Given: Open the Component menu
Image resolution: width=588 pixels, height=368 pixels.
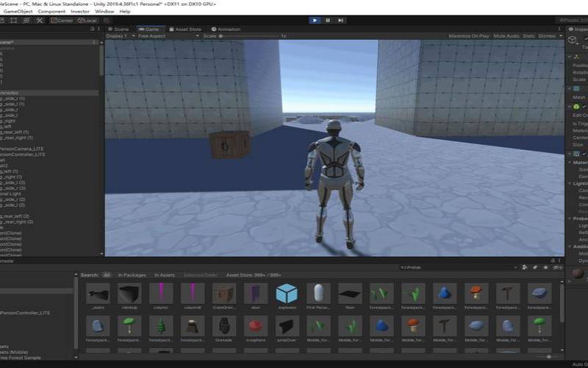Looking at the screenshot, I should click(x=51, y=12).
